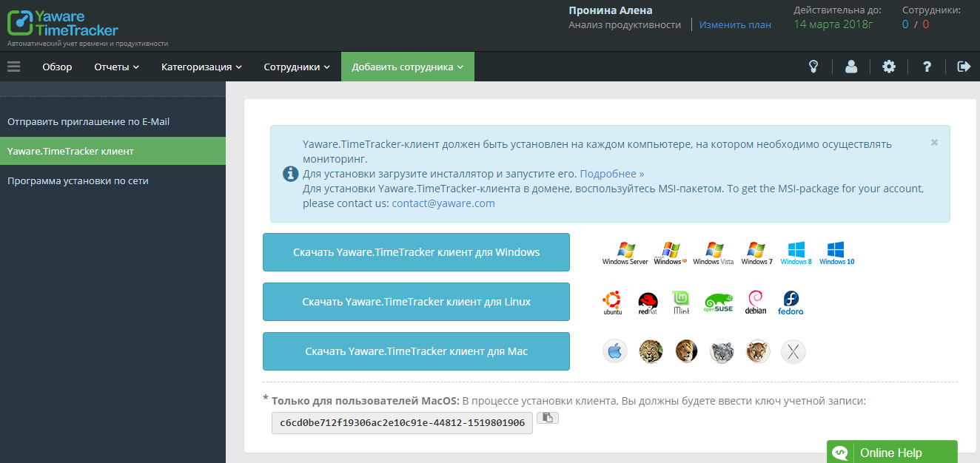This screenshot has width=980, height=463.
Task: Click the Windows 8 logo
Action: [x=796, y=253]
